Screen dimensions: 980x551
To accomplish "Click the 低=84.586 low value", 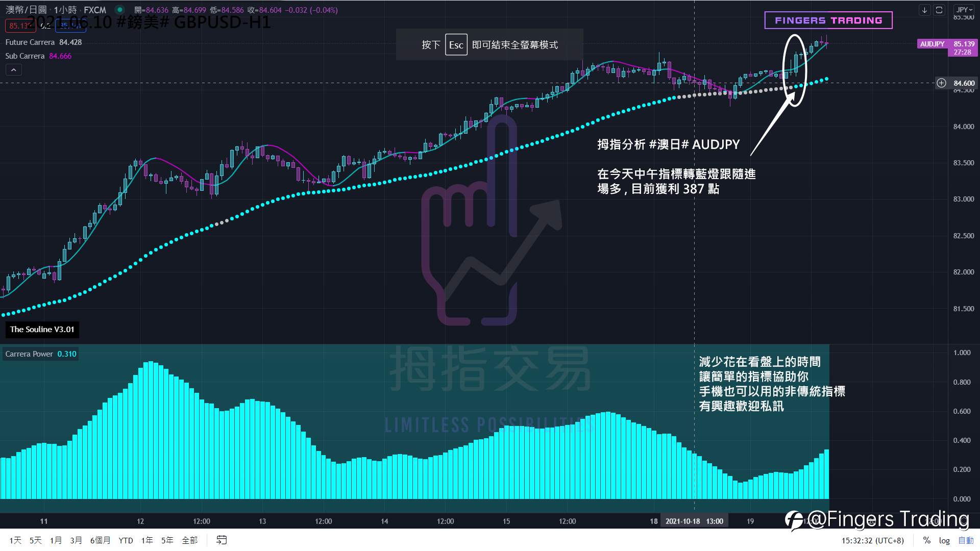I will (227, 10).
